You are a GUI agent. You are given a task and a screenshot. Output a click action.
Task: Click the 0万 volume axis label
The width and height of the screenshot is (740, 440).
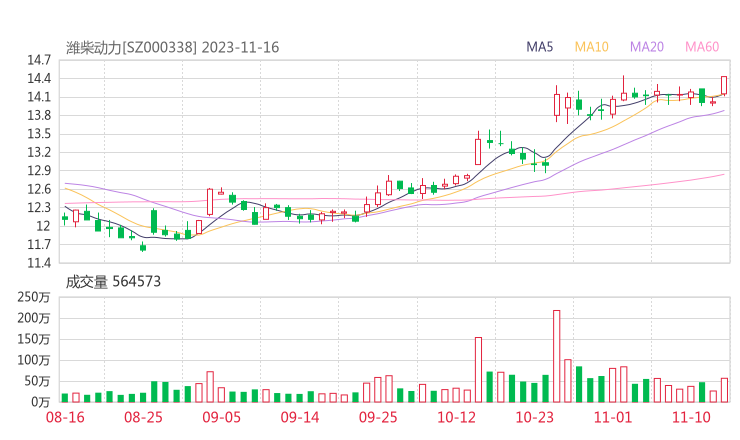pyautogui.click(x=41, y=402)
